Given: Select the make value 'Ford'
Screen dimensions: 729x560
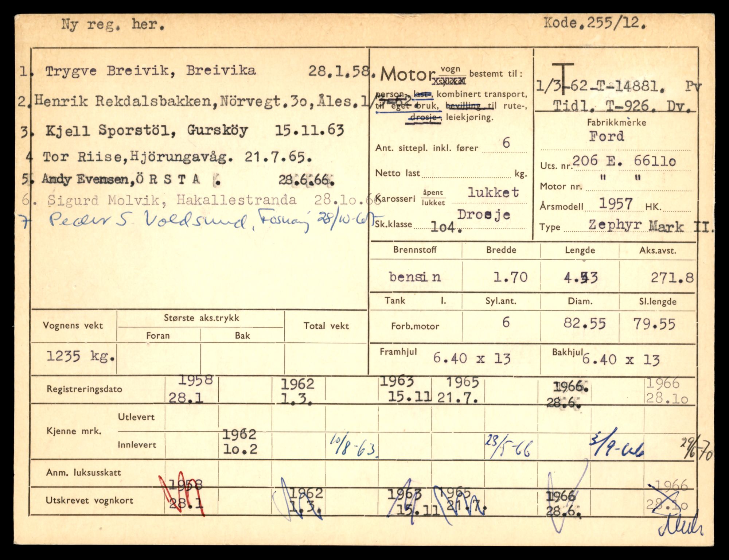Looking at the screenshot, I should coord(607,136).
